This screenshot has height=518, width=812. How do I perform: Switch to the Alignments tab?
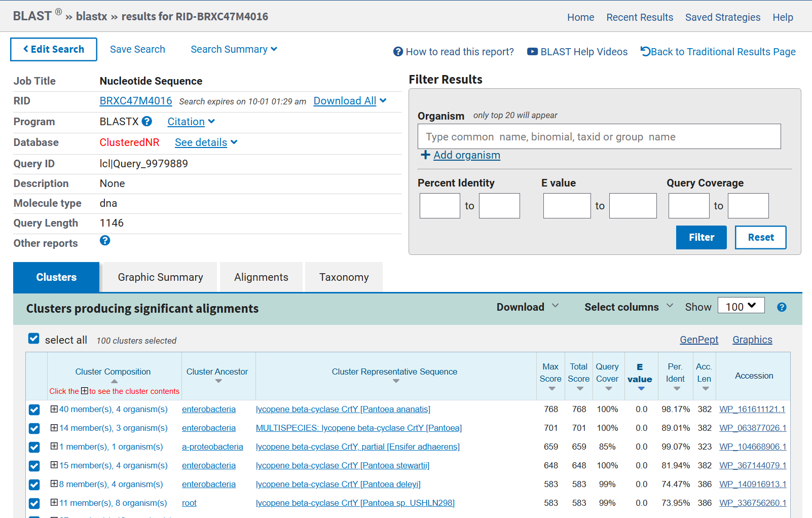[261, 277]
